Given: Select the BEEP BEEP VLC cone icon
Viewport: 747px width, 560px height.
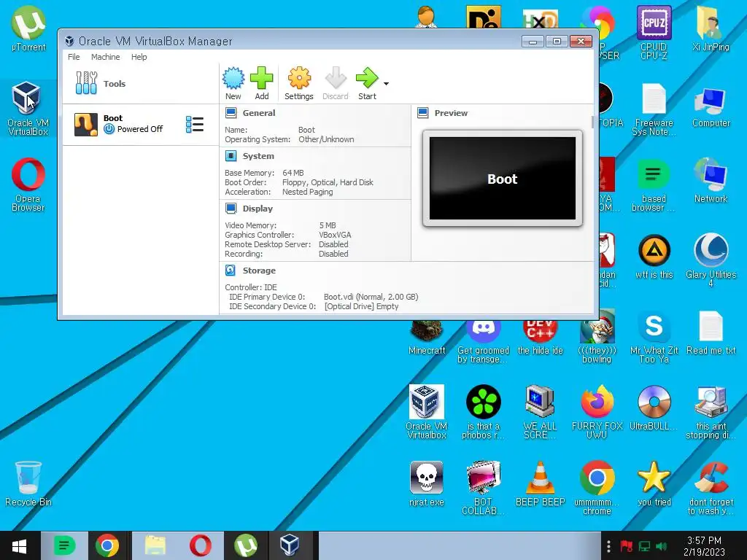Looking at the screenshot, I should coord(540,483).
